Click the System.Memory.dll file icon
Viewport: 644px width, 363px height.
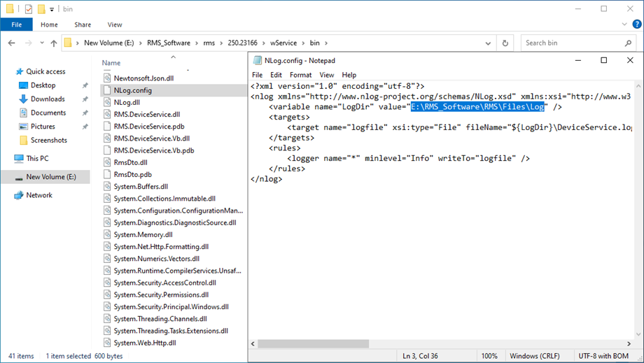(107, 234)
